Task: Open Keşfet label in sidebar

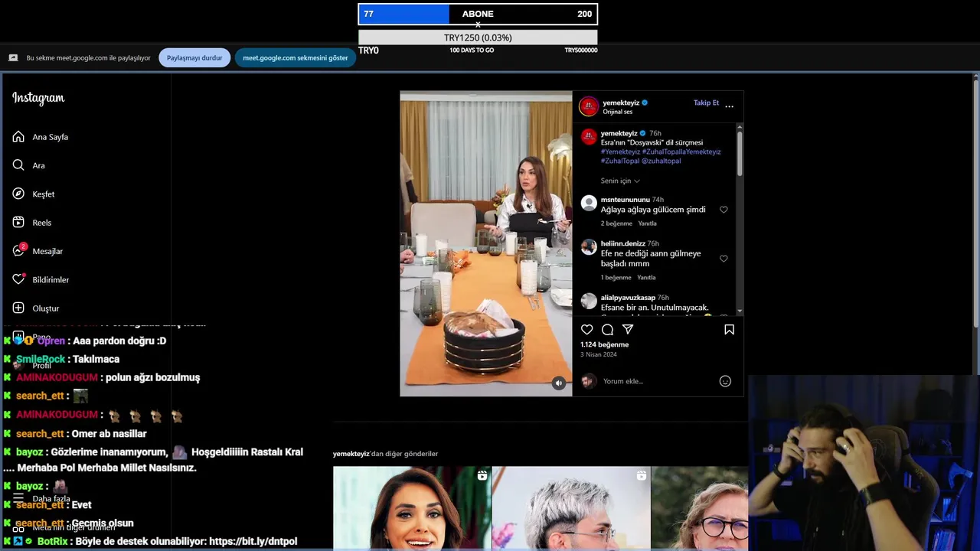Action: click(x=44, y=194)
